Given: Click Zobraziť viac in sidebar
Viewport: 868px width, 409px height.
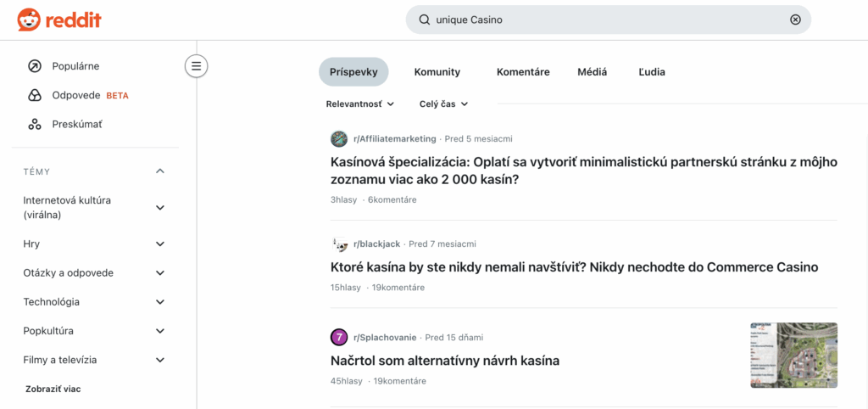Looking at the screenshot, I should coord(53,389).
